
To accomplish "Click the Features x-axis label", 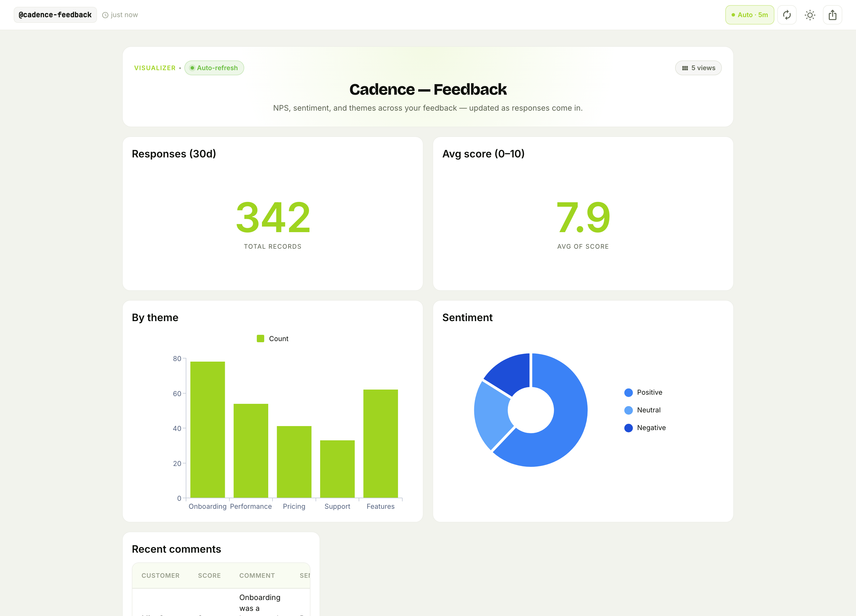I will (x=380, y=506).
